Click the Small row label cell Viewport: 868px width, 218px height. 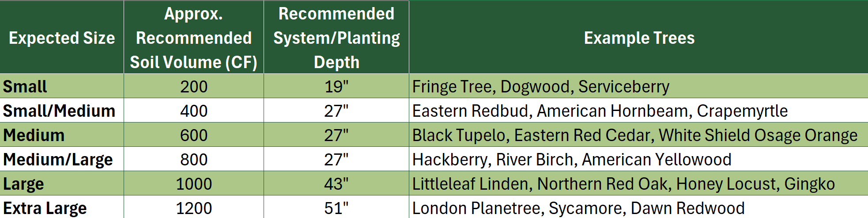62,86
